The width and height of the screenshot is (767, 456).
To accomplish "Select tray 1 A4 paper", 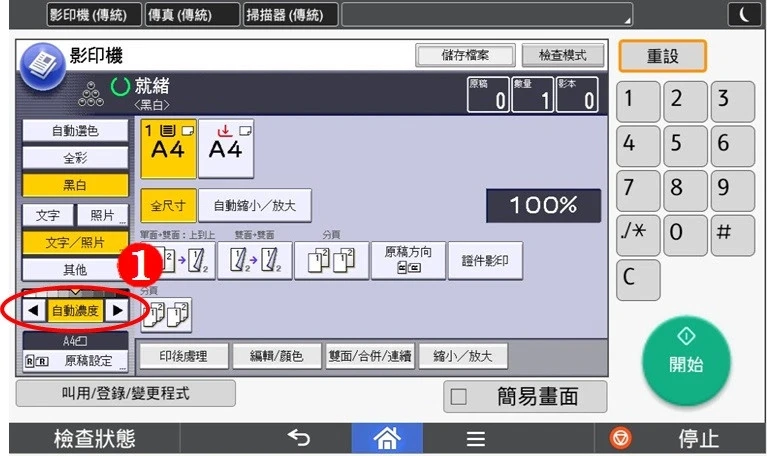I will point(168,149).
